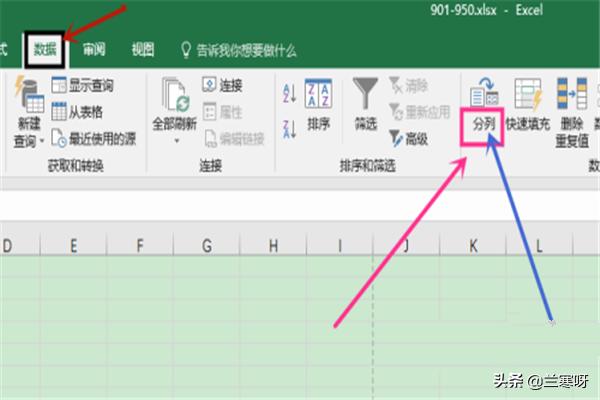Open the 新建查询 dropdown

tap(28, 129)
